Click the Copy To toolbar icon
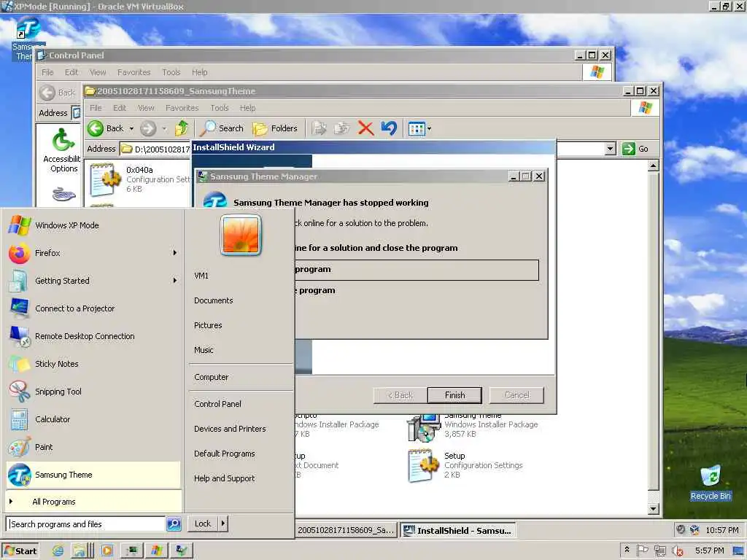 tap(341, 128)
